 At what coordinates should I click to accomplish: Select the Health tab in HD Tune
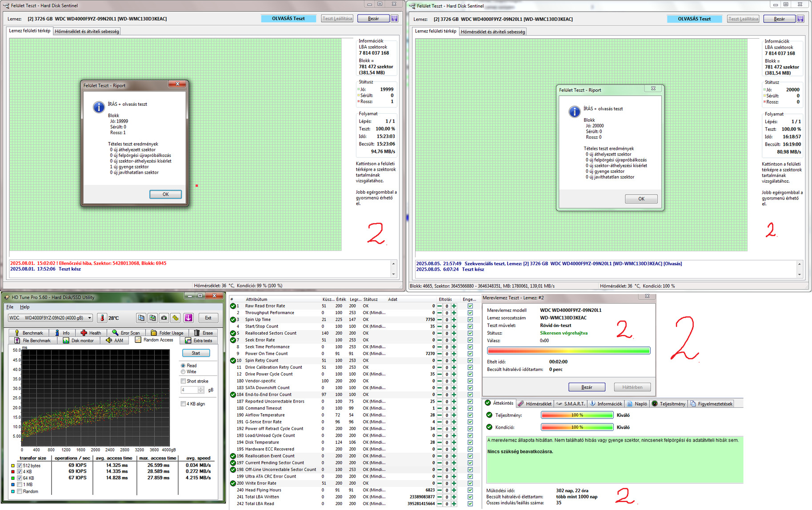91,333
